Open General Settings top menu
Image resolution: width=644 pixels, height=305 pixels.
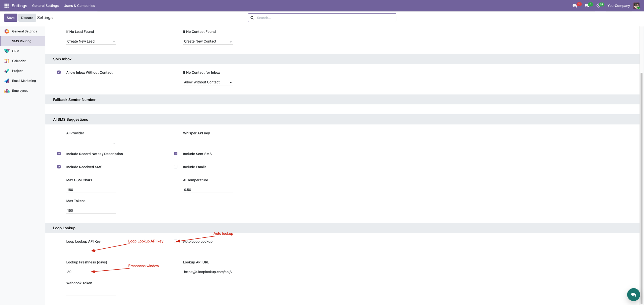click(45, 6)
